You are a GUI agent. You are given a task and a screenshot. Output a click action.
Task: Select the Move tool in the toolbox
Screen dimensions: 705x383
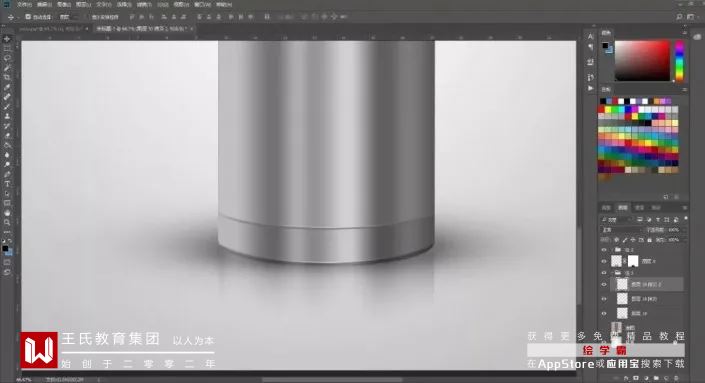[x=7, y=39]
